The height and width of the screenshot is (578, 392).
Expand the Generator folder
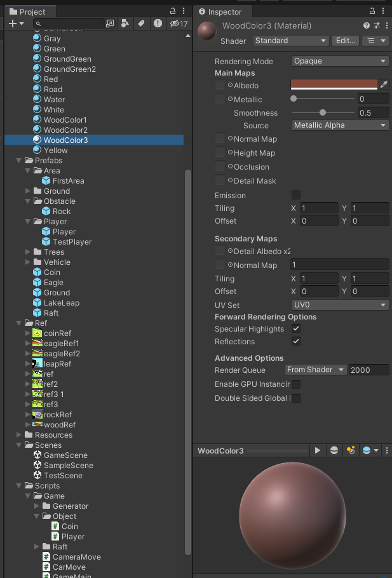[36, 506]
